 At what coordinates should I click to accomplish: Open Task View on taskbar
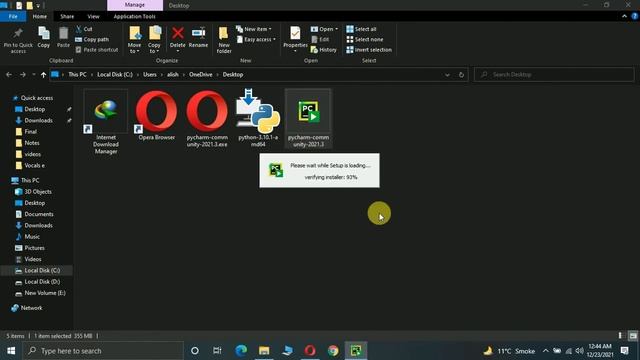pyautogui.click(x=217, y=351)
